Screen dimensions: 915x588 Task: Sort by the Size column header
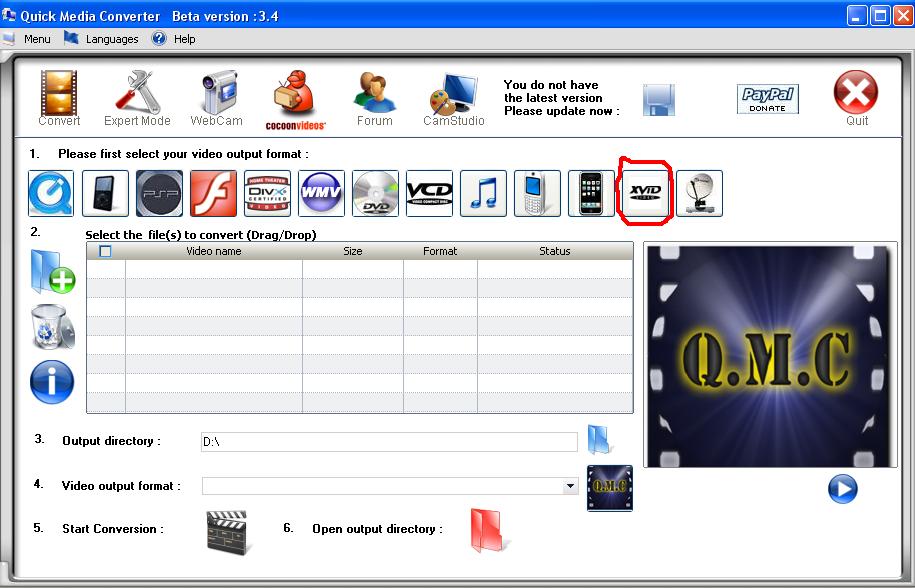coord(352,251)
